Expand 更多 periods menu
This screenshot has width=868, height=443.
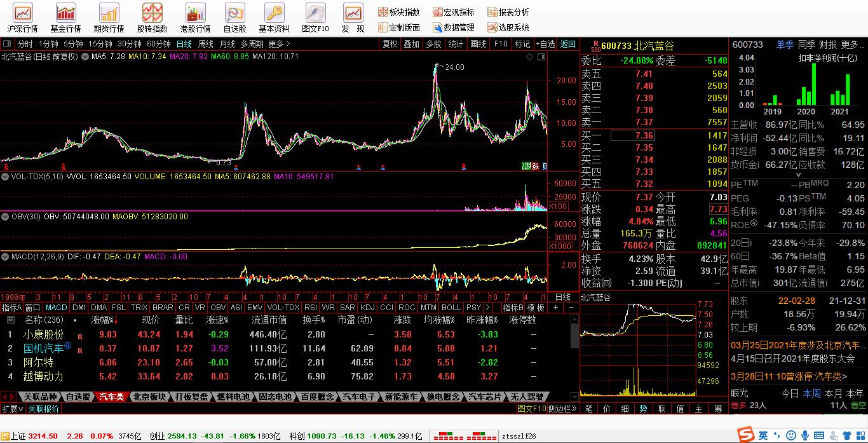[279, 44]
